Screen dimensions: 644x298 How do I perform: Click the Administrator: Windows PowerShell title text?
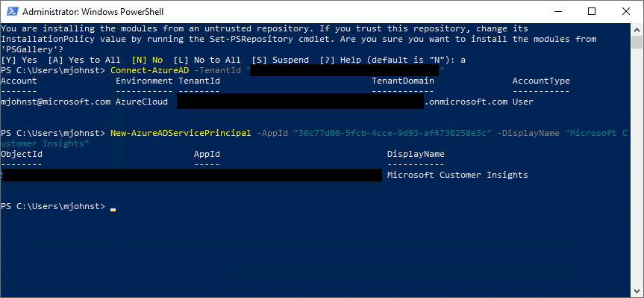coord(93,12)
